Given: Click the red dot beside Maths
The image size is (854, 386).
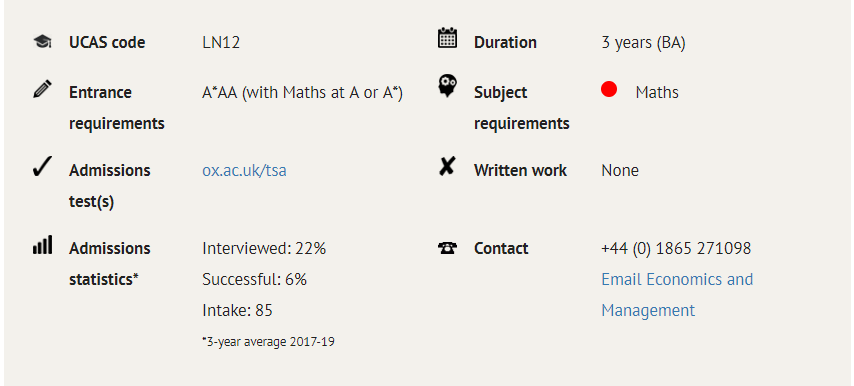Looking at the screenshot, I should click(609, 89).
